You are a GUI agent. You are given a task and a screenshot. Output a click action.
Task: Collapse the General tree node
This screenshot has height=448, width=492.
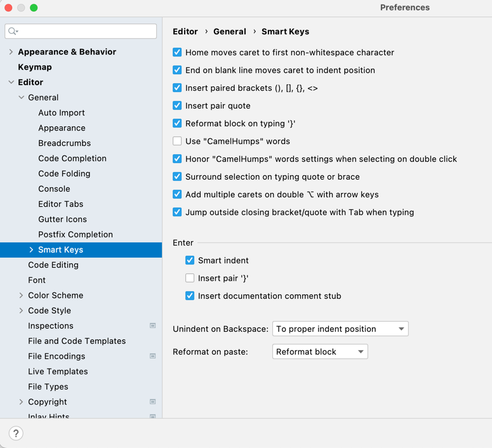[x=21, y=97]
